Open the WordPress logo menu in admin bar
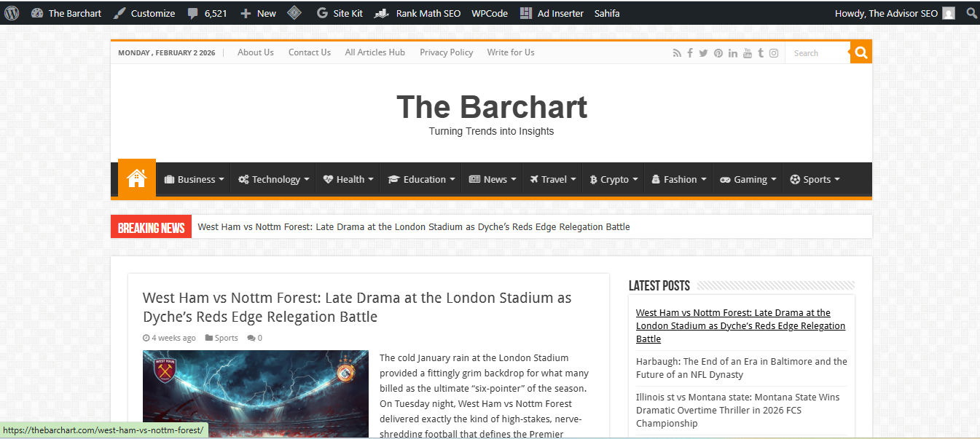The image size is (980, 439). (12, 13)
